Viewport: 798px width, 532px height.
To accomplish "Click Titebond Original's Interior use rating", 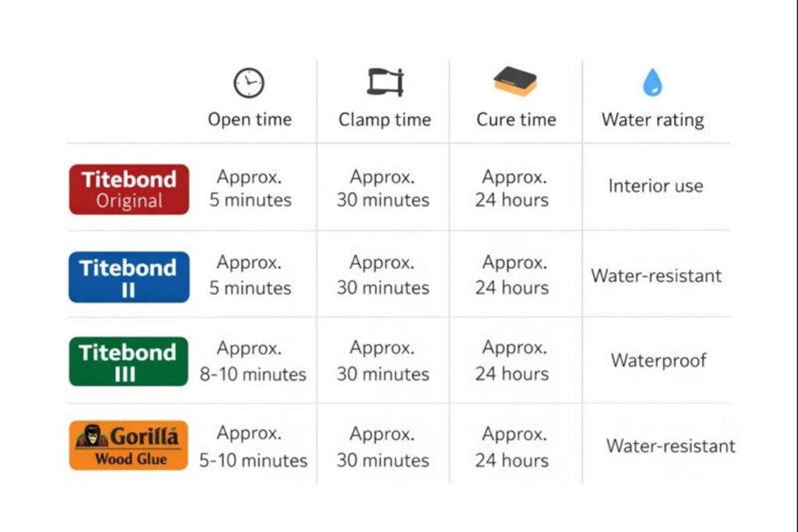I will click(x=655, y=187).
